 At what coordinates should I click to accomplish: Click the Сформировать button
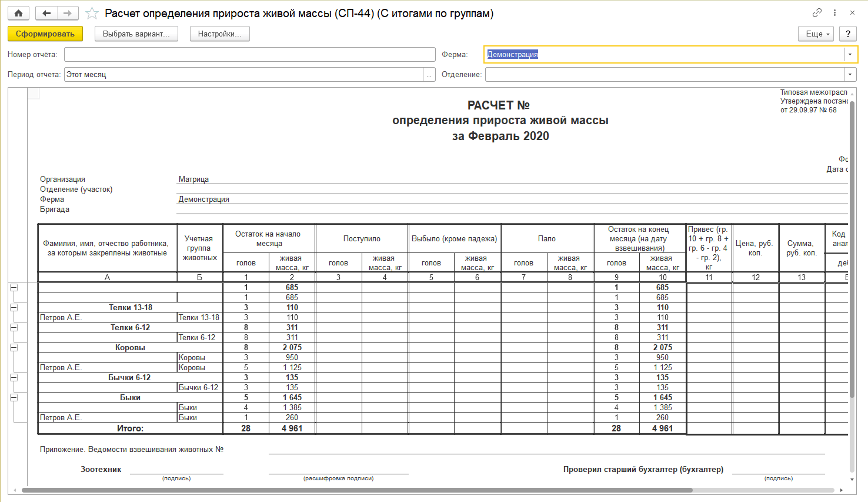[x=45, y=34]
